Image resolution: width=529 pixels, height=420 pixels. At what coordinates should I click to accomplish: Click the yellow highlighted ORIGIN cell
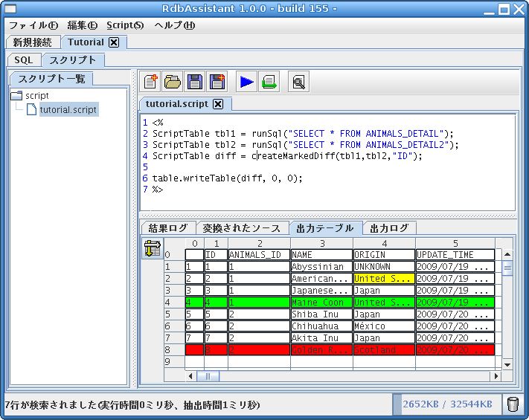tap(384, 279)
